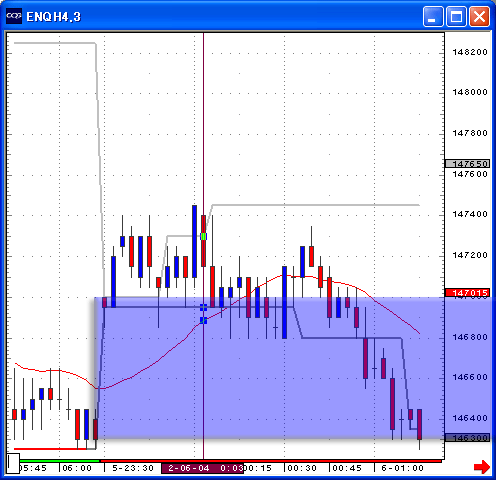The height and width of the screenshot is (480, 496).
Task: Maximize the ENQH4,3 chart window
Action: 456,16
